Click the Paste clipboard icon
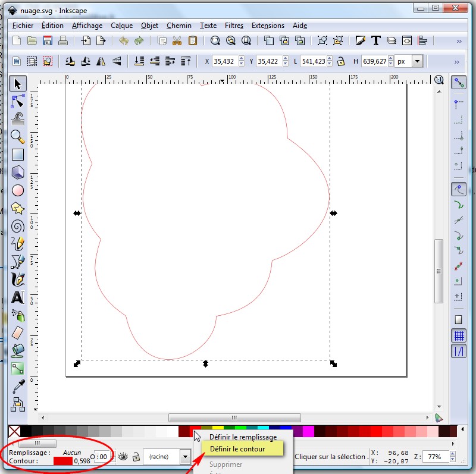 pyautogui.click(x=192, y=40)
